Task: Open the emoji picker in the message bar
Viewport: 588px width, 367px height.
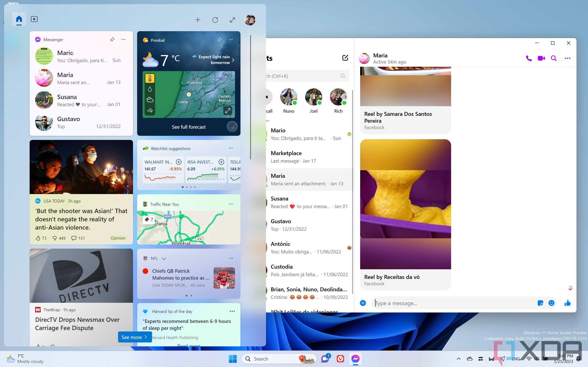Action: pos(551,303)
